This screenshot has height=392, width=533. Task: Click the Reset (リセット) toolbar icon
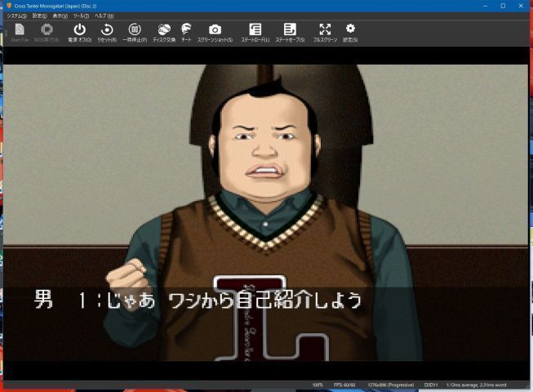107,33
